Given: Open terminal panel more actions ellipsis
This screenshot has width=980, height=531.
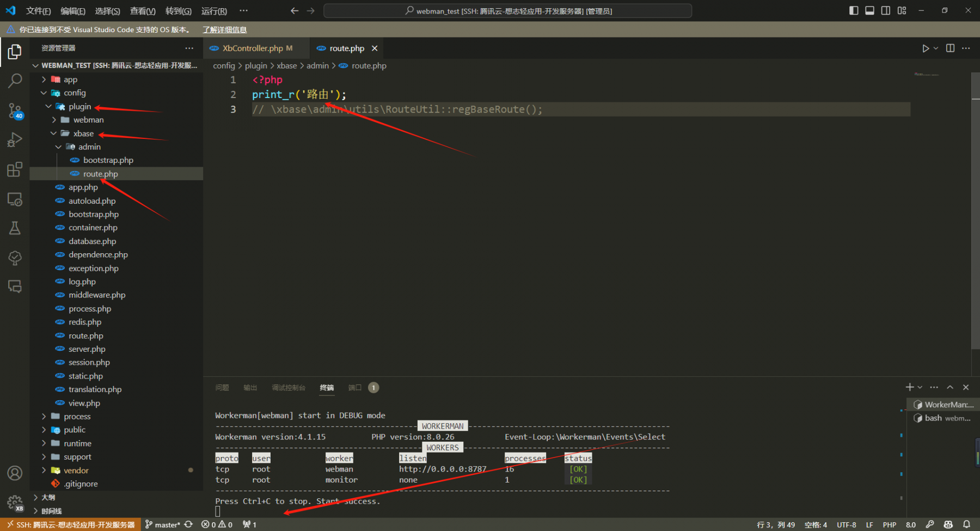Looking at the screenshot, I should pyautogui.click(x=934, y=387).
